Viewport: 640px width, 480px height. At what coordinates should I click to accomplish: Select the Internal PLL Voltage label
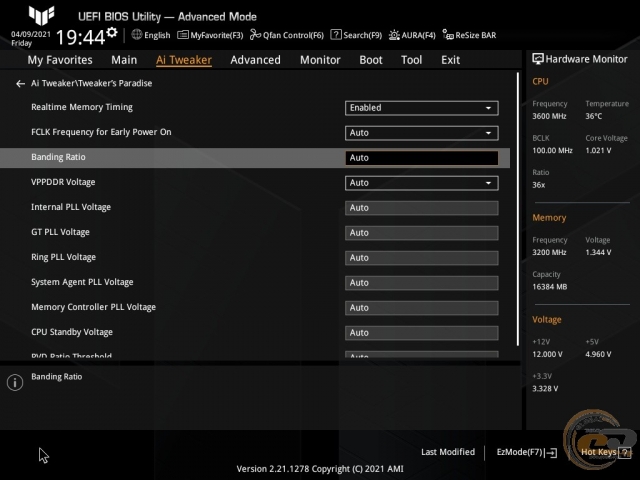(71, 207)
